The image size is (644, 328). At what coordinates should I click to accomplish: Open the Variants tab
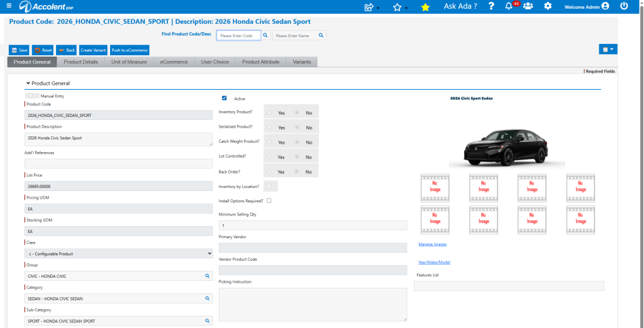click(x=302, y=62)
